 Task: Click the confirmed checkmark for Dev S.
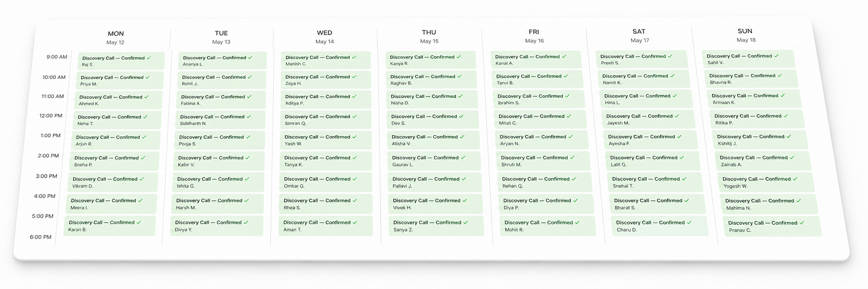pyautogui.click(x=461, y=117)
